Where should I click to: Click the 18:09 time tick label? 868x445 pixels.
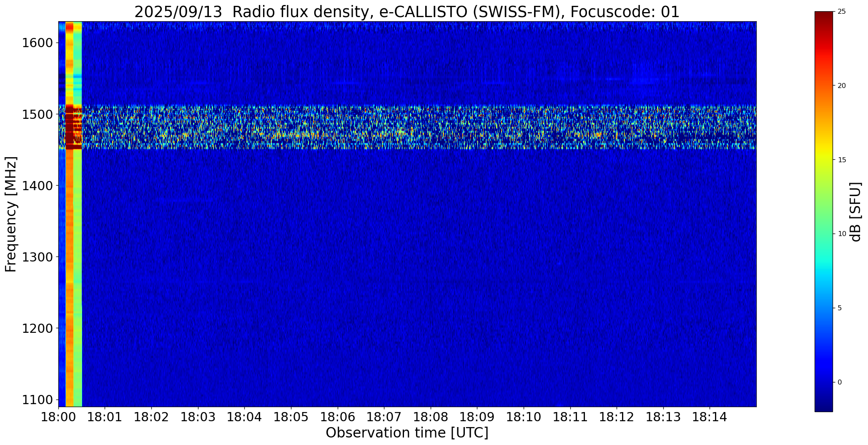click(x=477, y=417)
